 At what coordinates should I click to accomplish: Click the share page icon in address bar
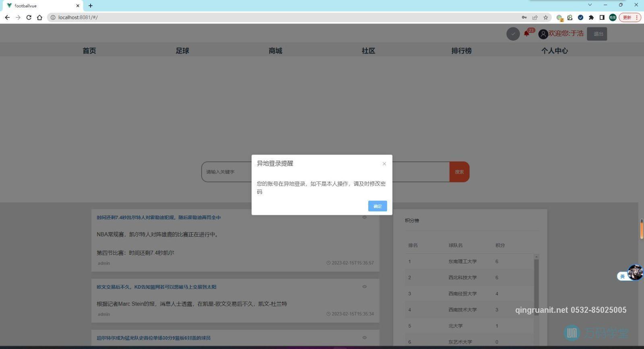click(x=535, y=17)
